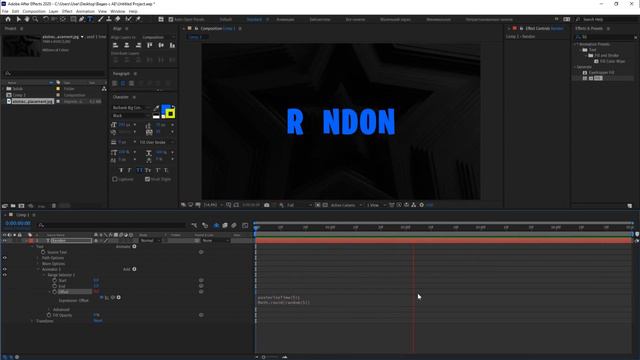This screenshot has height=360, width=640.
Task: Open the font family dropdown
Action: click(131, 108)
